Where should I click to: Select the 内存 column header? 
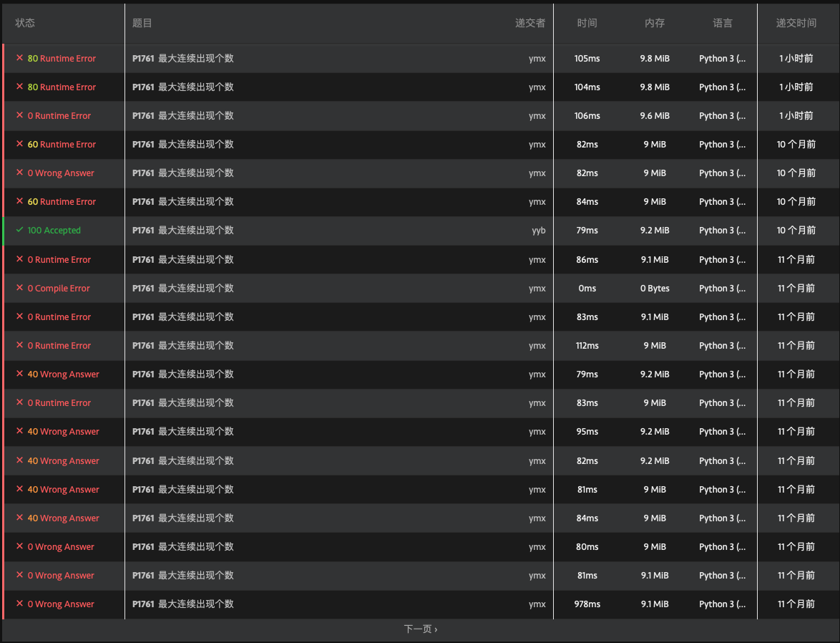(x=655, y=23)
